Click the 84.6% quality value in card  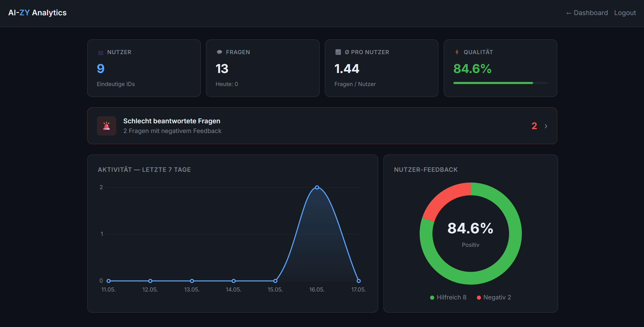click(472, 69)
